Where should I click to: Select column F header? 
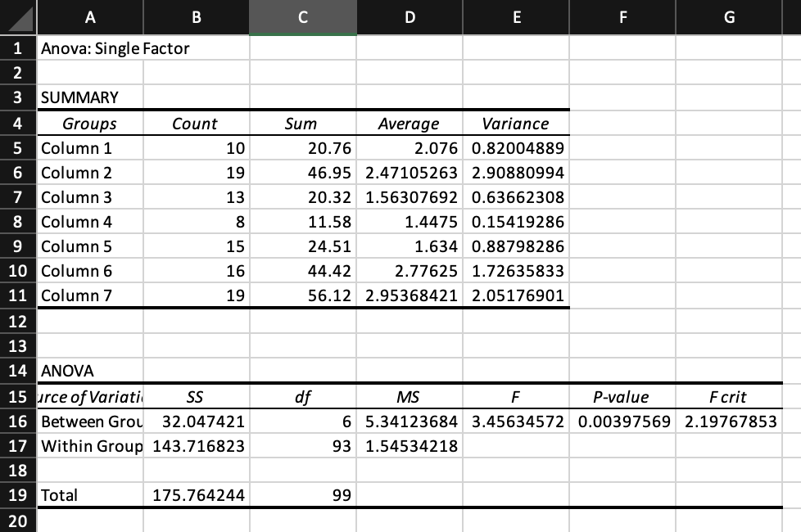point(622,17)
